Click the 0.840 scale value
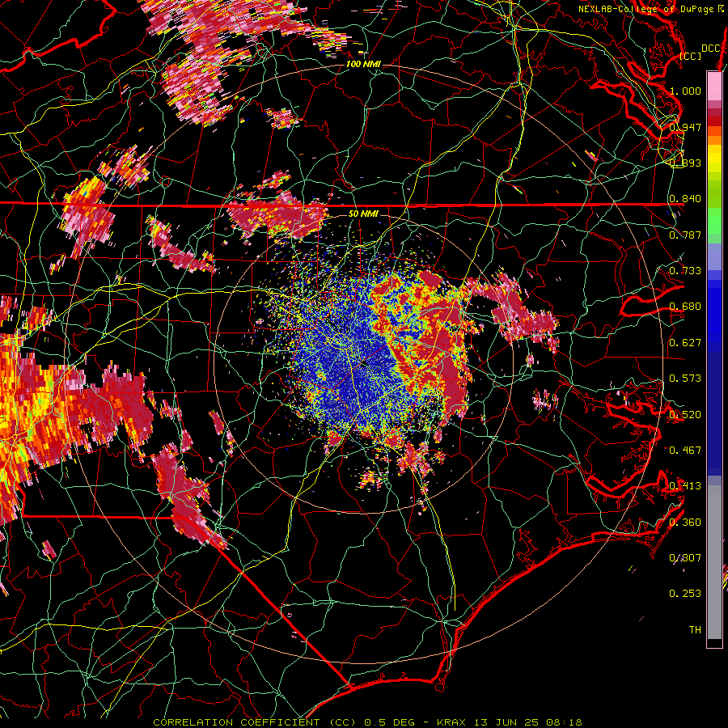This screenshot has width=728, height=728. tap(685, 199)
